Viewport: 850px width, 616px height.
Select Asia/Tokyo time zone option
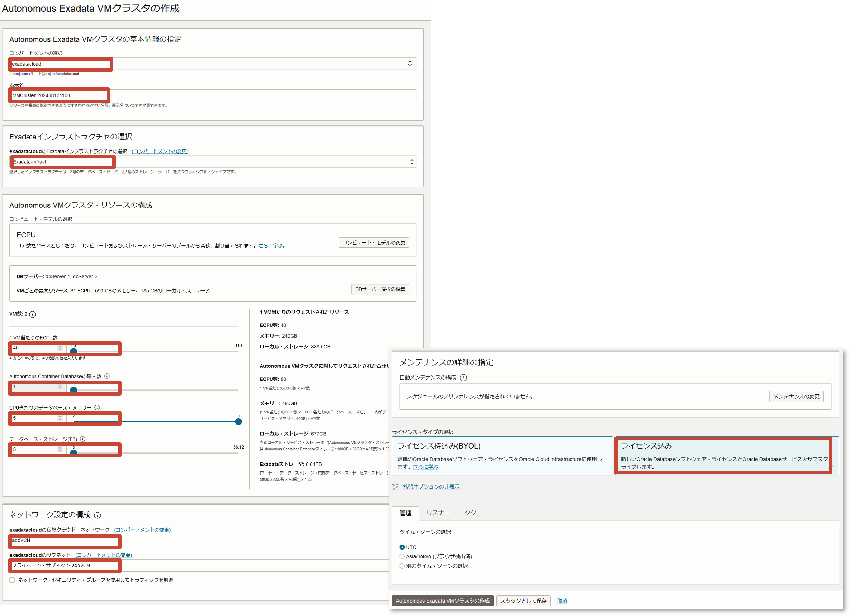click(x=402, y=556)
